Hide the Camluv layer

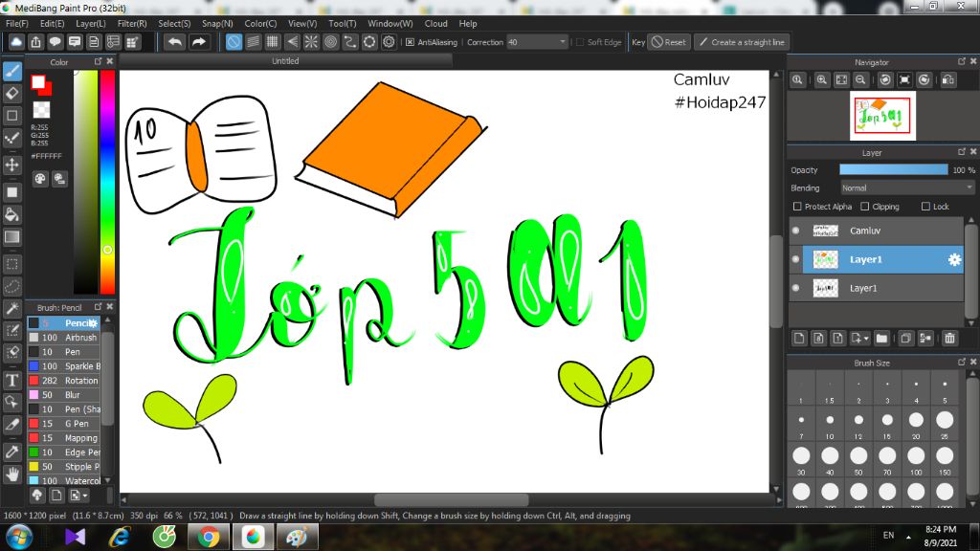[x=795, y=231]
